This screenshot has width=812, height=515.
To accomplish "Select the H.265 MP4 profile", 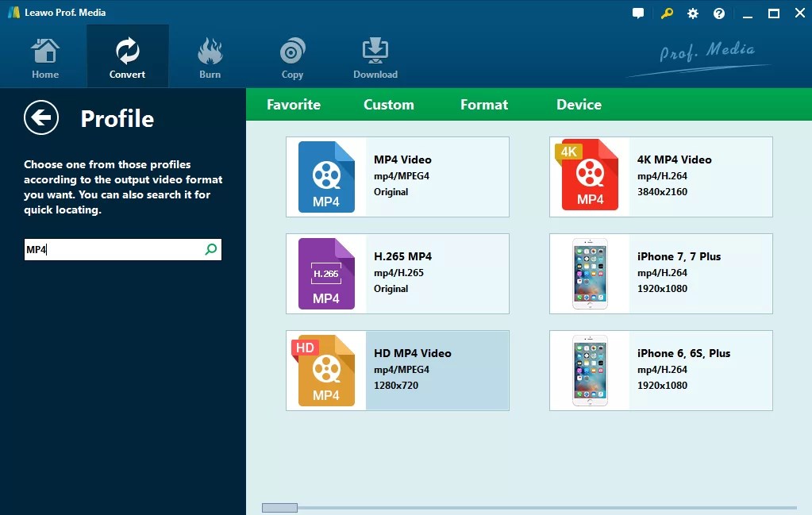I will click(x=397, y=273).
